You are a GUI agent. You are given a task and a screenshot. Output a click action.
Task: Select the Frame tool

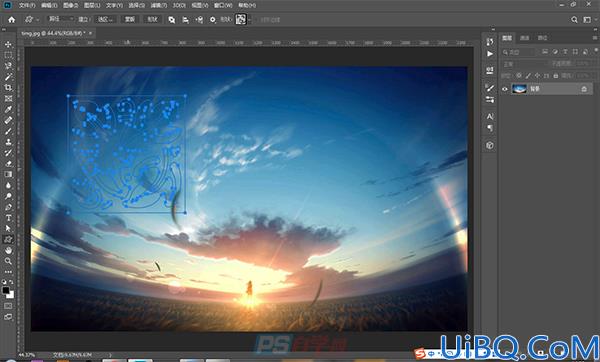coord(8,99)
